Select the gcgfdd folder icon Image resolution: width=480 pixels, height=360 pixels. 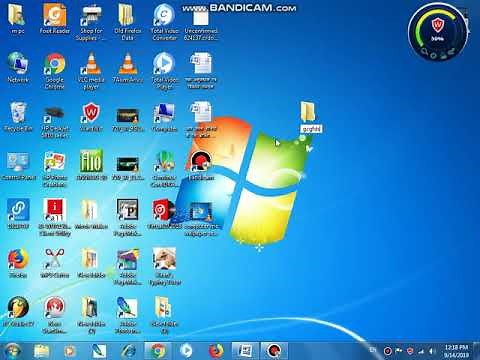(x=308, y=112)
